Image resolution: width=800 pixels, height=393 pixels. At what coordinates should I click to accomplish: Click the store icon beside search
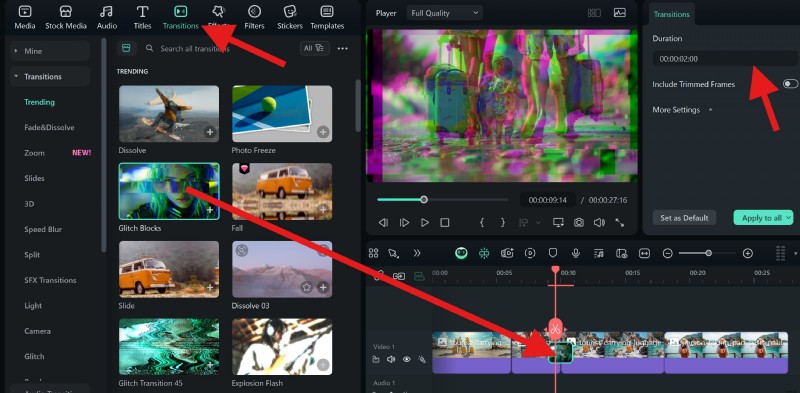tap(127, 48)
